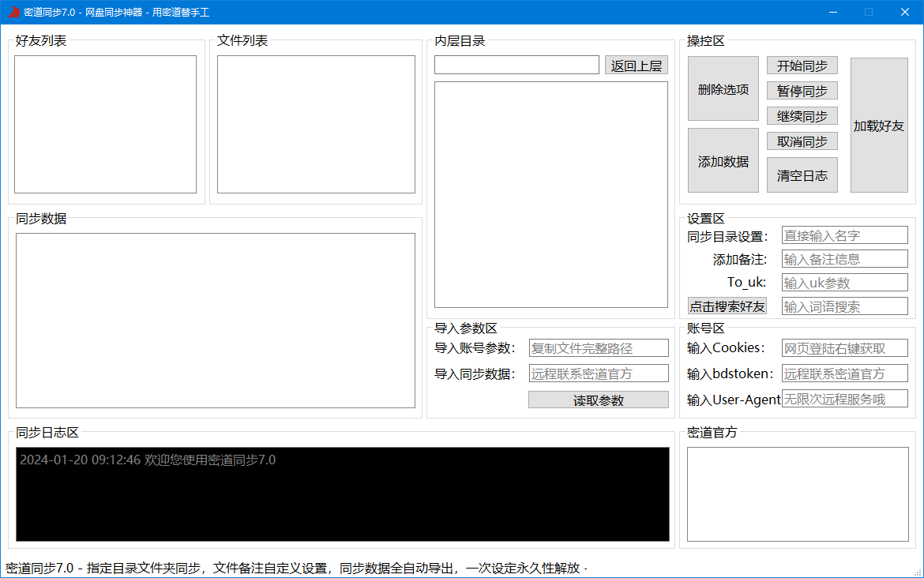The image size is (924, 578).
Task: Clear the log with the 清空日志 button
Action: (x=802, y=175)
